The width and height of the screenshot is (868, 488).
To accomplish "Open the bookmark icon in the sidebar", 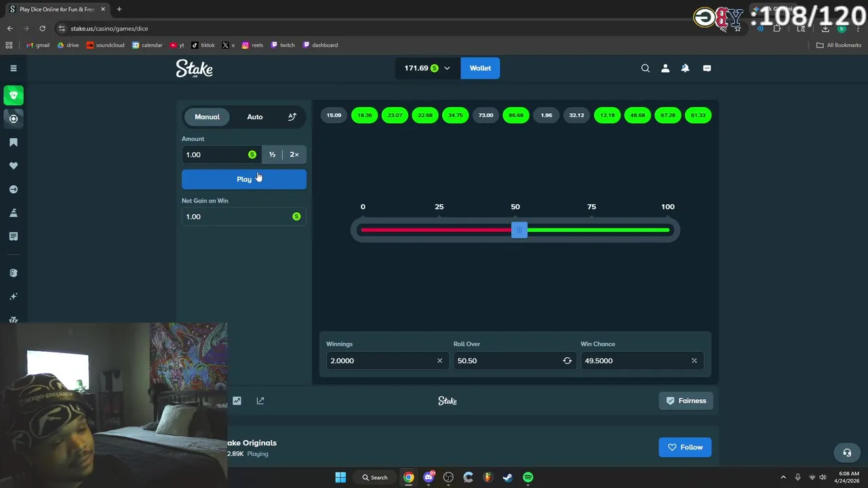I will (x=13, y=142).
